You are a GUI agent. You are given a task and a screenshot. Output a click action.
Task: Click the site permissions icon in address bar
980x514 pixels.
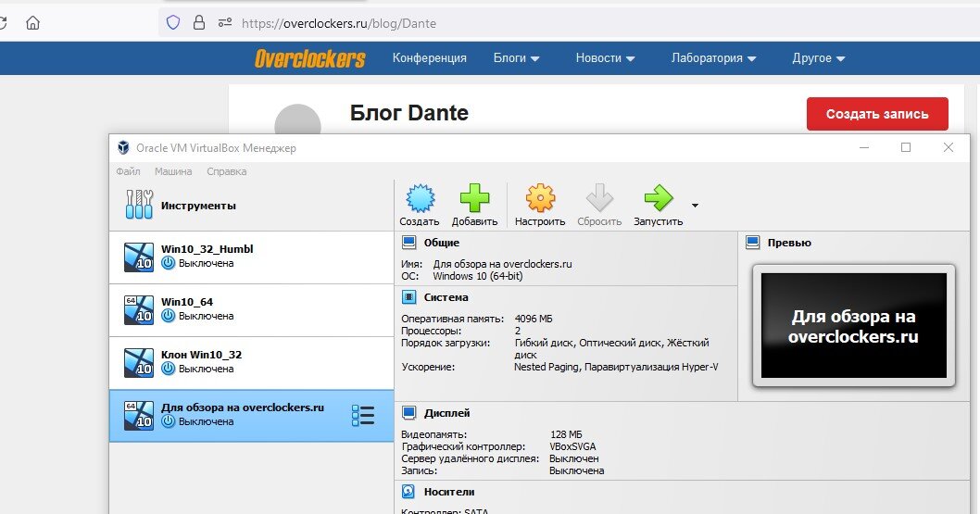(225, 23)
